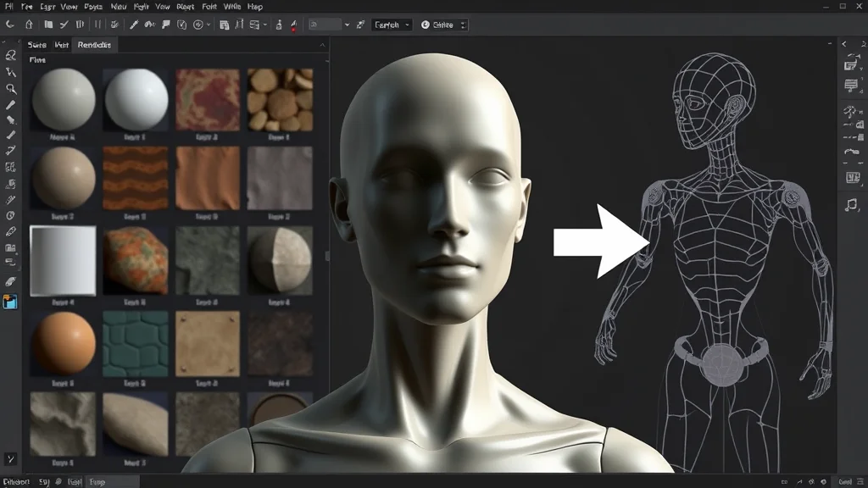Click the materials panel scrollbar handle
868x488 pixels.
coord(327,255)
